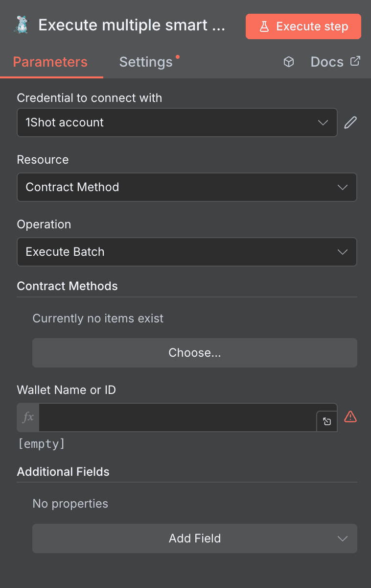
Task: Open Docs for this node
Action: (327, 62)
